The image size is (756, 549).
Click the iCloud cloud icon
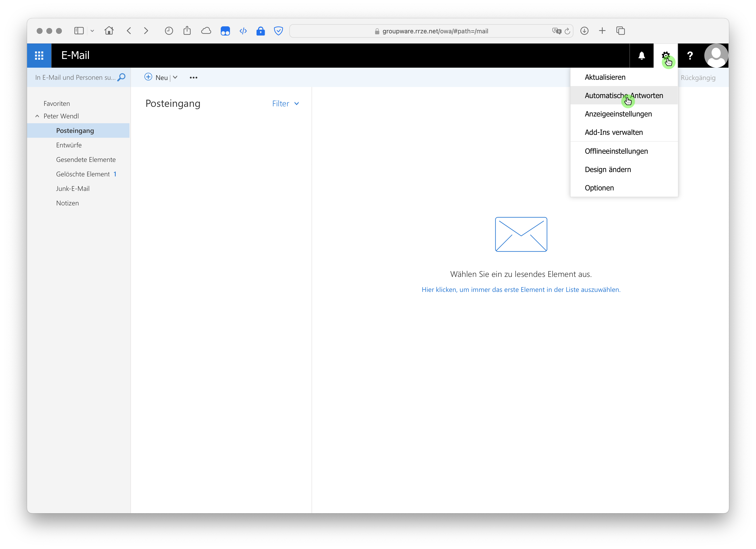pyautogui.click(x=206, y=31)
